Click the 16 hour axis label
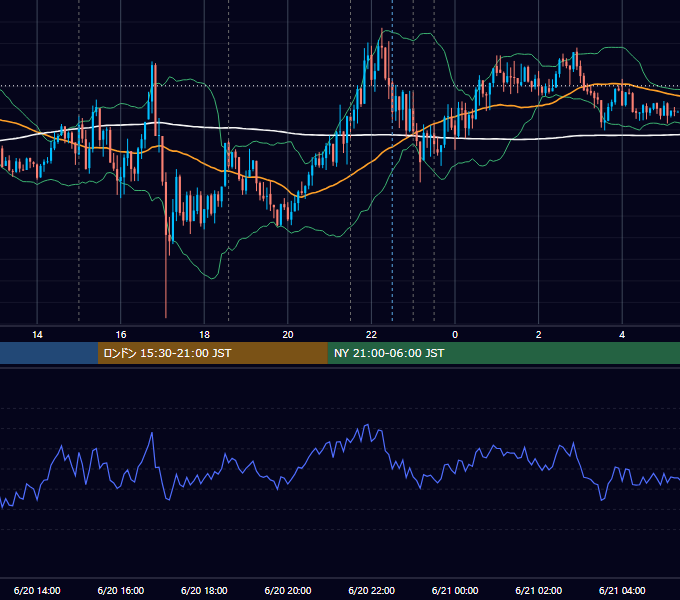The height and width of the screenshot is (600, 680). pyautogui.click(x=121, y=335)
